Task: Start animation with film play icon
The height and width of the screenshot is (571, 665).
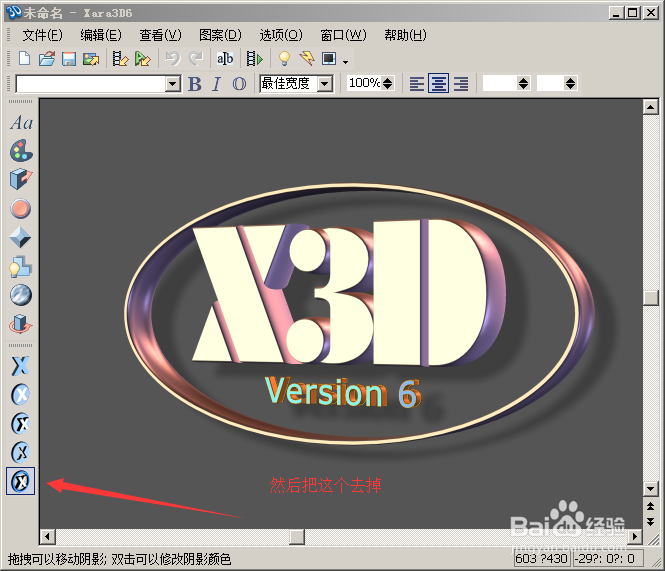Action: [x=254, y=59]
